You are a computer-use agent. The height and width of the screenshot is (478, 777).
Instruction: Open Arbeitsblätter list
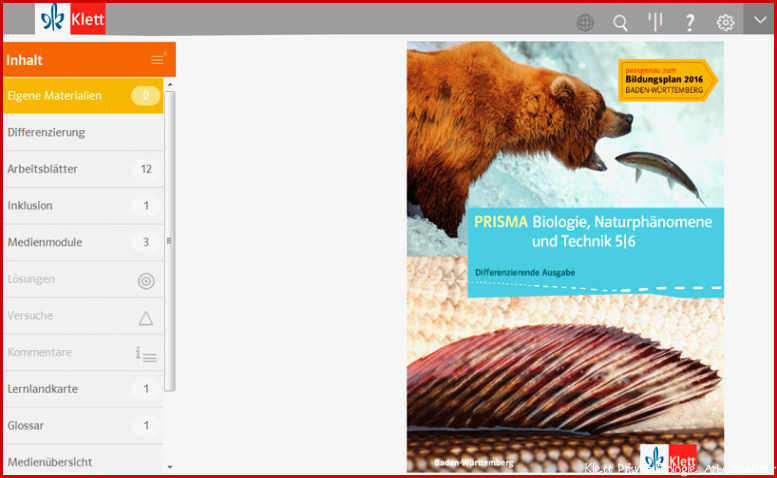pos(83,169)
